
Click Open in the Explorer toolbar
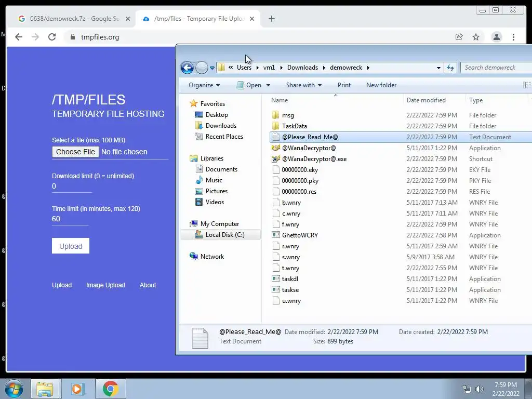point(249,85)
